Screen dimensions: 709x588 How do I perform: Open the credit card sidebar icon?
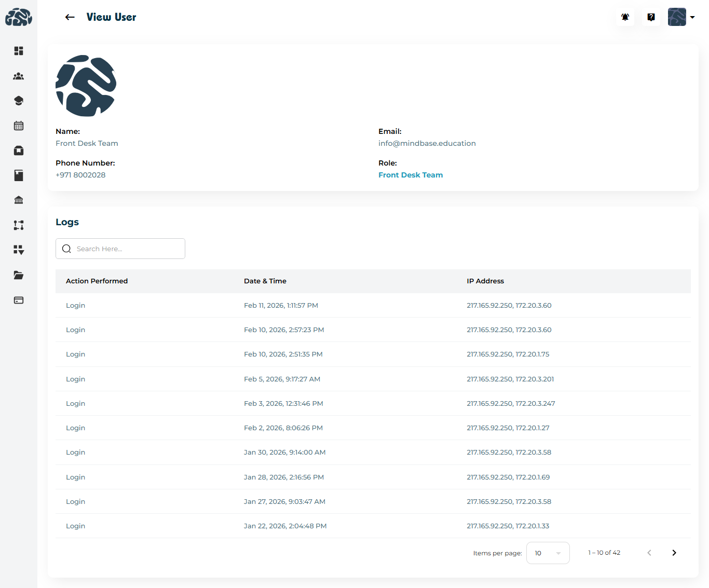[19, 300]
